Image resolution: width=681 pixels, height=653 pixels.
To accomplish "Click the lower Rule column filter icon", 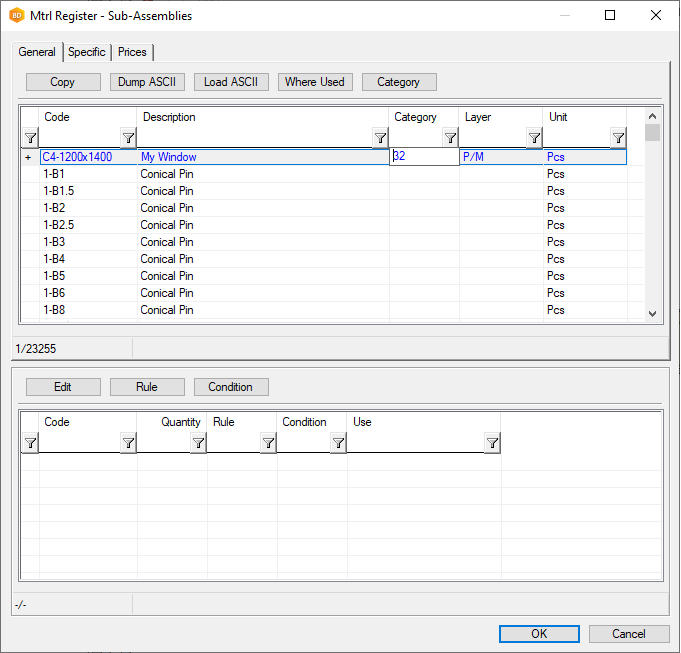I will point(268,443).
